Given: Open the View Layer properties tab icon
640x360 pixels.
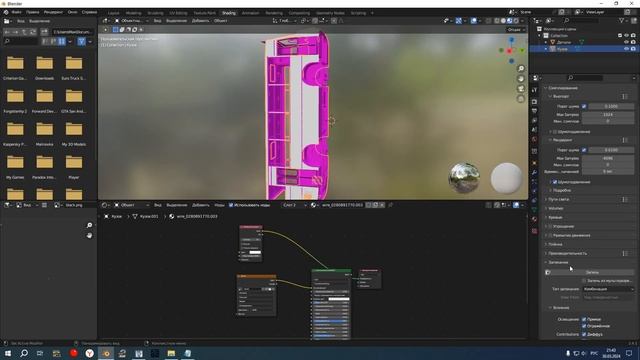Looking at the screenshot, I should pyautogui.click(x=535, y=120).
